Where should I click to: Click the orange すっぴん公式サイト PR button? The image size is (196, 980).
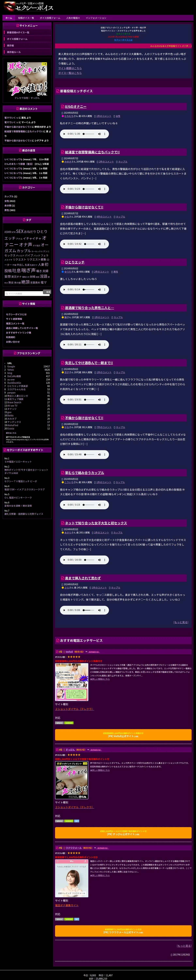[123, 833]
